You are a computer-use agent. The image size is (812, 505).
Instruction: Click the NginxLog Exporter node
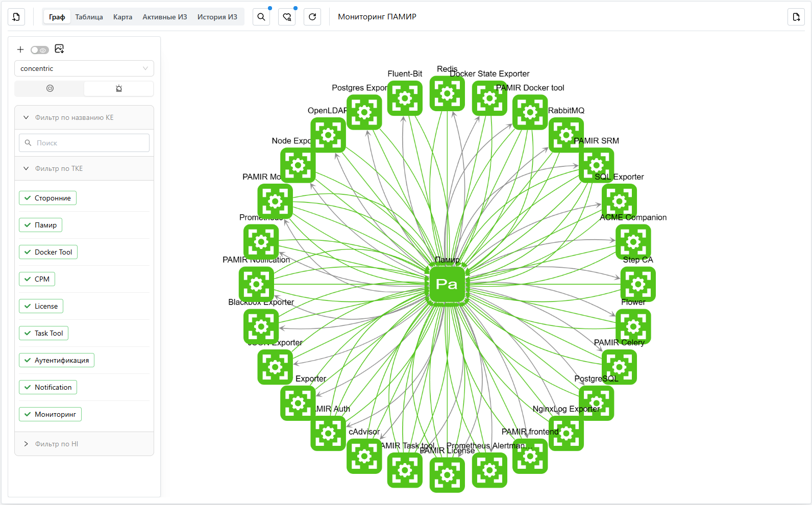tap(566, 433)
